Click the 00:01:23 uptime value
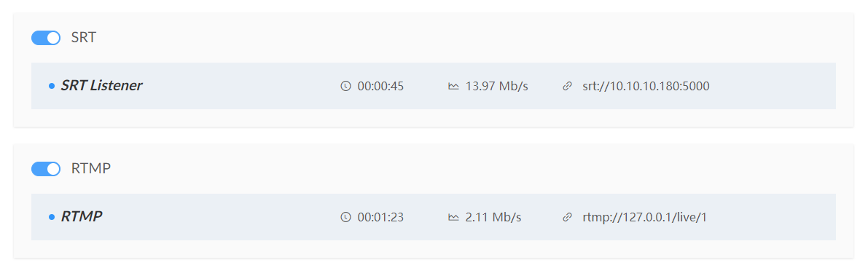The height and width of the screenshot is (276, 868). 380,217
